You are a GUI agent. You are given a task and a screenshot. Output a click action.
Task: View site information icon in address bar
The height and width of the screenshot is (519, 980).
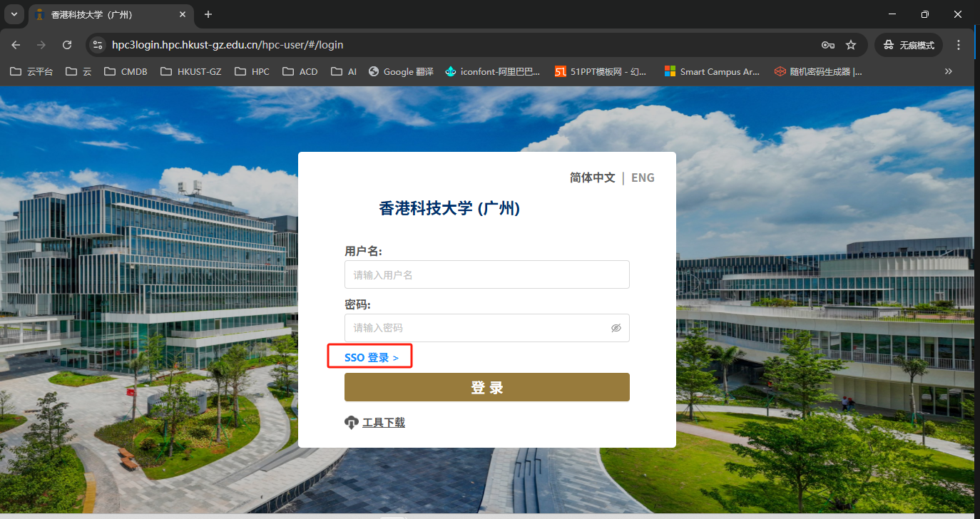click(98, 45)
